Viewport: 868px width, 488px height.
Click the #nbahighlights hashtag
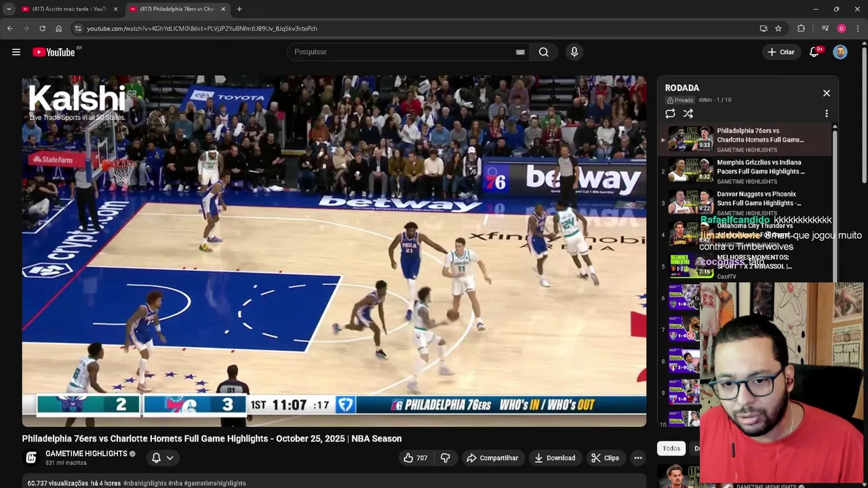[x=145, y=483]
